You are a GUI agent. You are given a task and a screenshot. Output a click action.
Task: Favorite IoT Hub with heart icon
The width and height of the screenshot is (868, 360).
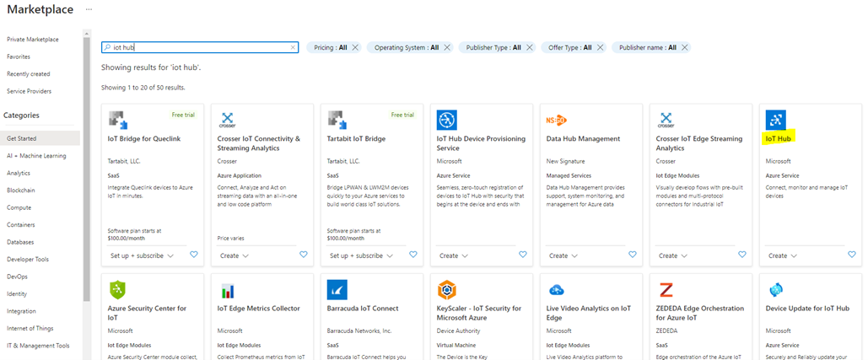(x=851, y=255)
